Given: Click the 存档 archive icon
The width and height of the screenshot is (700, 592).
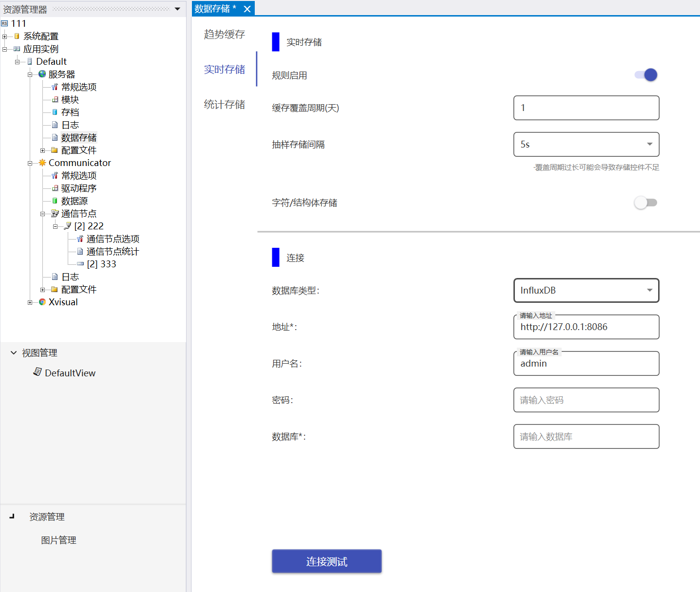Looking at the screenshot, I should tap(55, 112).
